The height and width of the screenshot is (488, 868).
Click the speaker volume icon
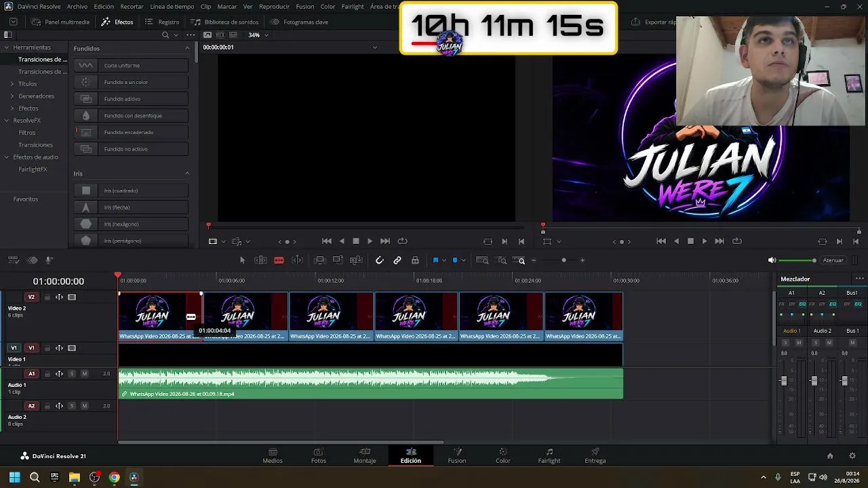[772, 260]
